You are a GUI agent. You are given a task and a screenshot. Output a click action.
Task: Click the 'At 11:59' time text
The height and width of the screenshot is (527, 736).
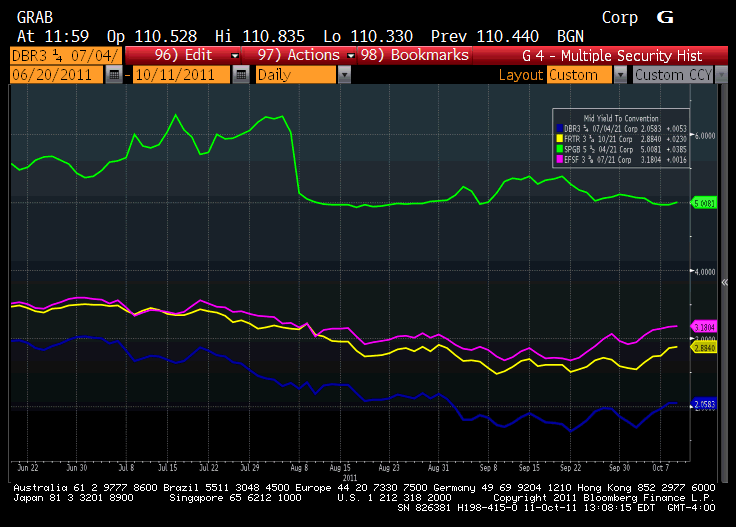click(53, 37)
